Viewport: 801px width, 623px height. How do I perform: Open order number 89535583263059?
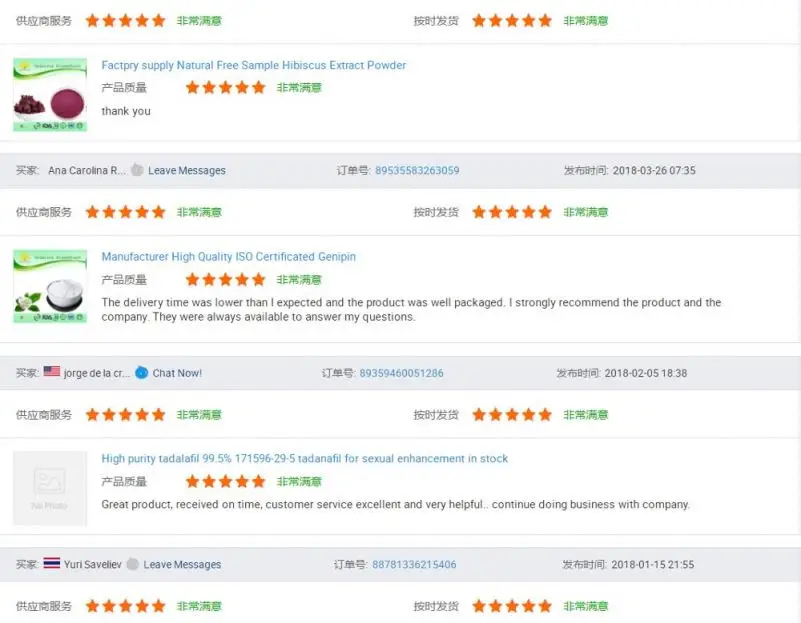point(417,171)
